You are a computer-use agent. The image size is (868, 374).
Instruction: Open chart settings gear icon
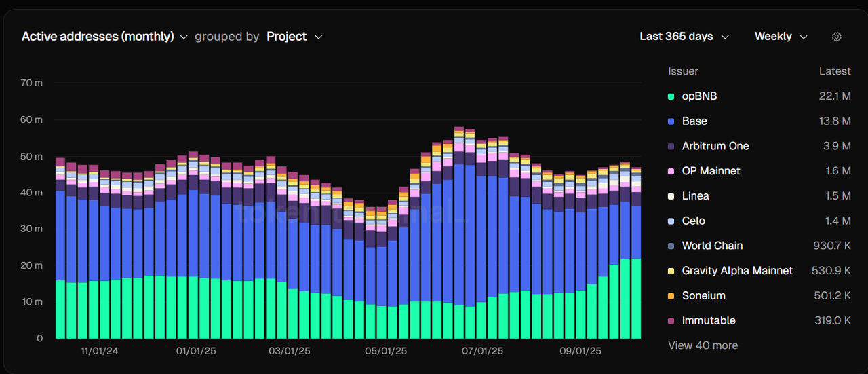[836, 37]
